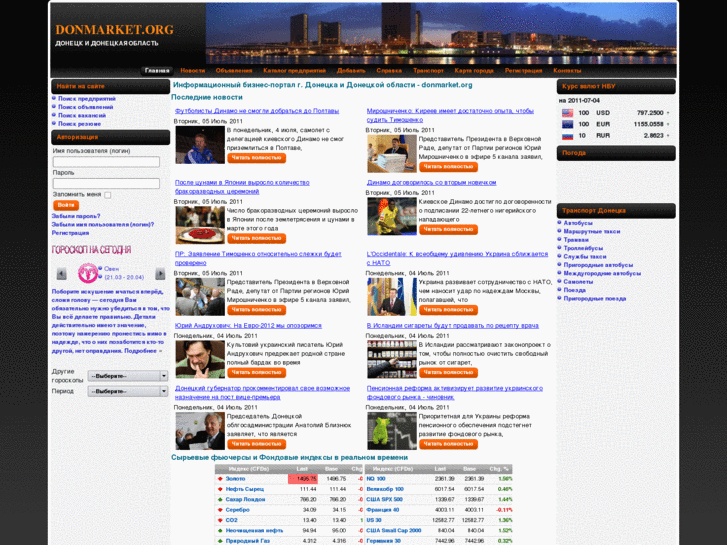Read full article about Динамо plane to Полтава

pyautogui.click(x=256, y=158)
